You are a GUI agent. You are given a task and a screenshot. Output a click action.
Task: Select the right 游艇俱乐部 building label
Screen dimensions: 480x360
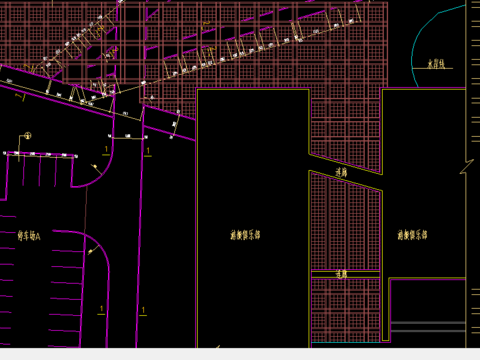coord(412,235)
